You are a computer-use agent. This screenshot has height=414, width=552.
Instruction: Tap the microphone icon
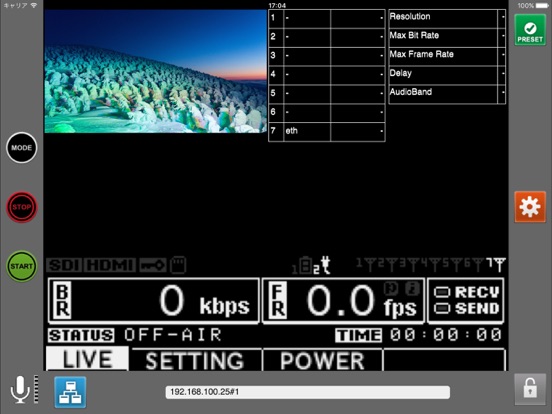coord(20,389)
